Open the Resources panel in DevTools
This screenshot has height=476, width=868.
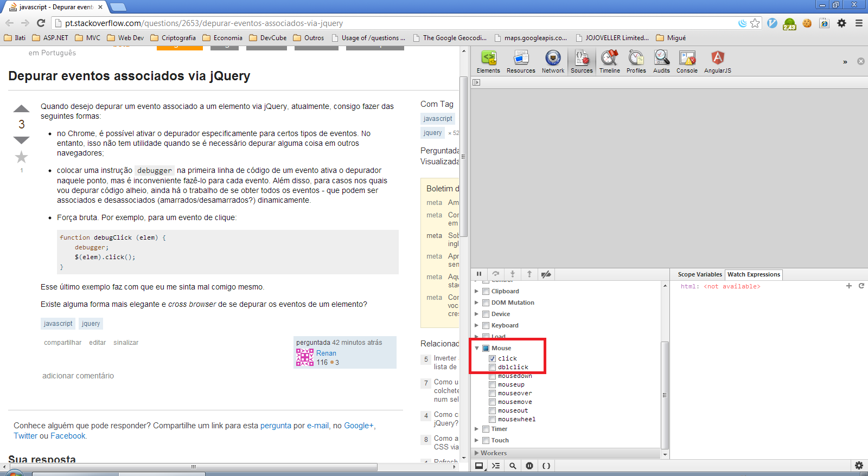(521, 62)
